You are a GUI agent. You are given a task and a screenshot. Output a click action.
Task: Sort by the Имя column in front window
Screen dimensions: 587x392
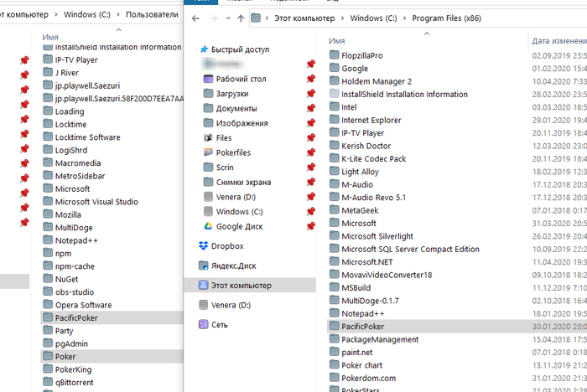(337, 41)
